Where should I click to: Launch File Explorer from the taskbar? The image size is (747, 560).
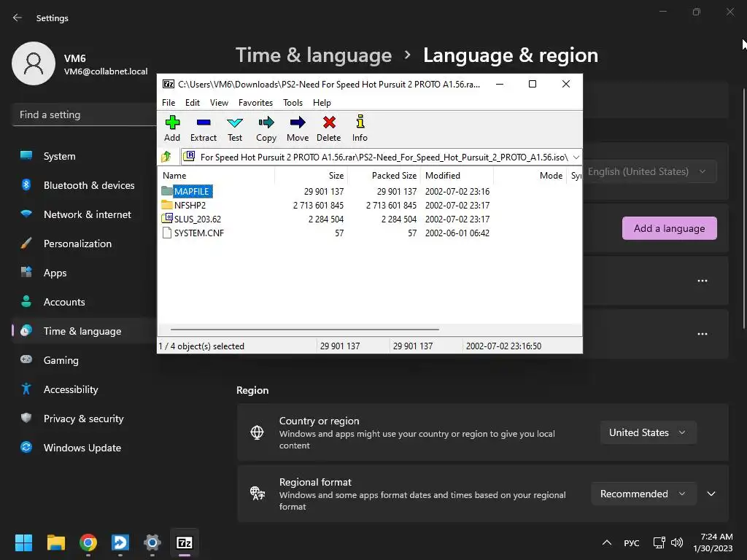coord(55,542)
